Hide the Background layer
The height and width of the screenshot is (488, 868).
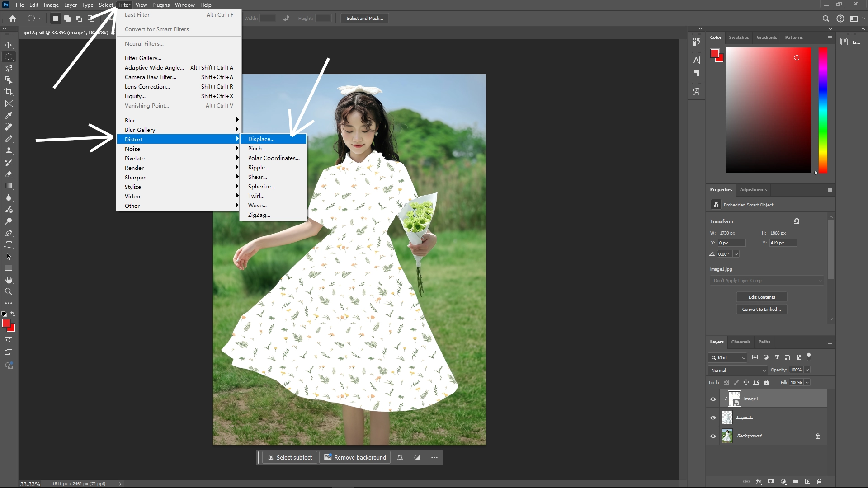click(x=713, y=436)
